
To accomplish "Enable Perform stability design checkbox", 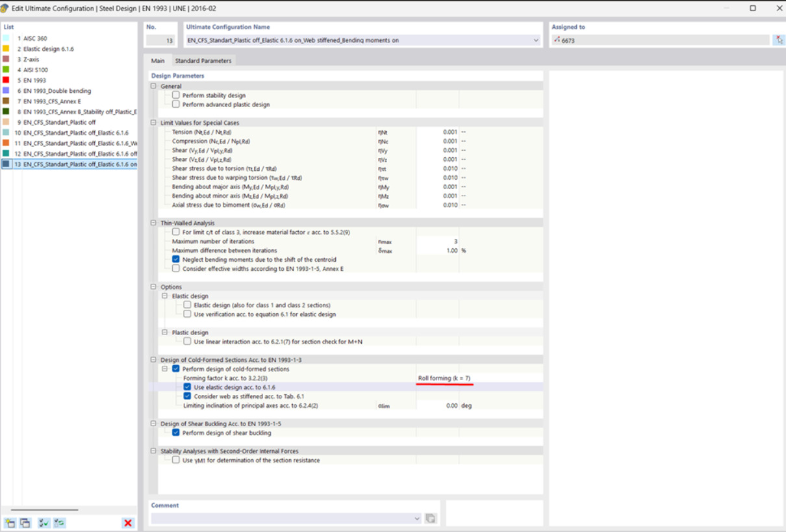I will click(x=176, y=95).
